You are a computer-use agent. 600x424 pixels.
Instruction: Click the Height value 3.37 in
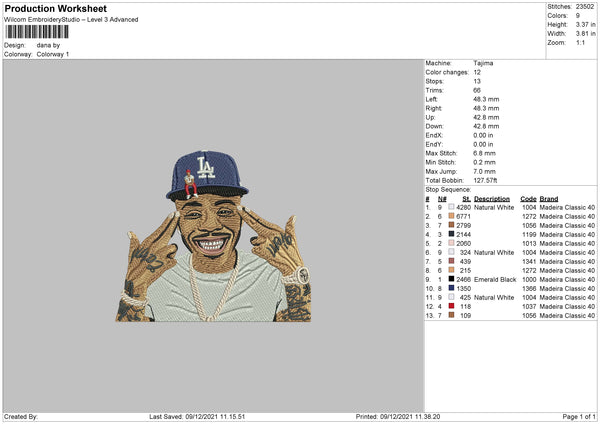tap(585, 24)
